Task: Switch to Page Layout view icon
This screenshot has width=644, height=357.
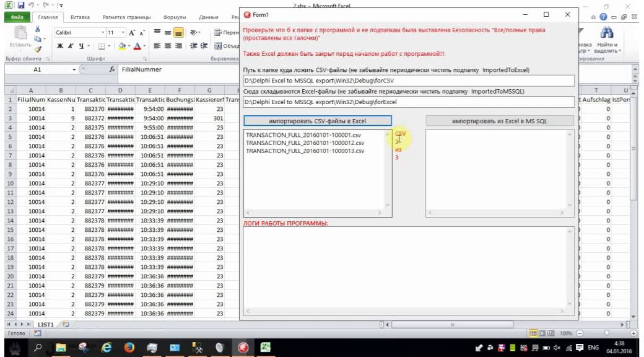Action: tap(542, 333)
